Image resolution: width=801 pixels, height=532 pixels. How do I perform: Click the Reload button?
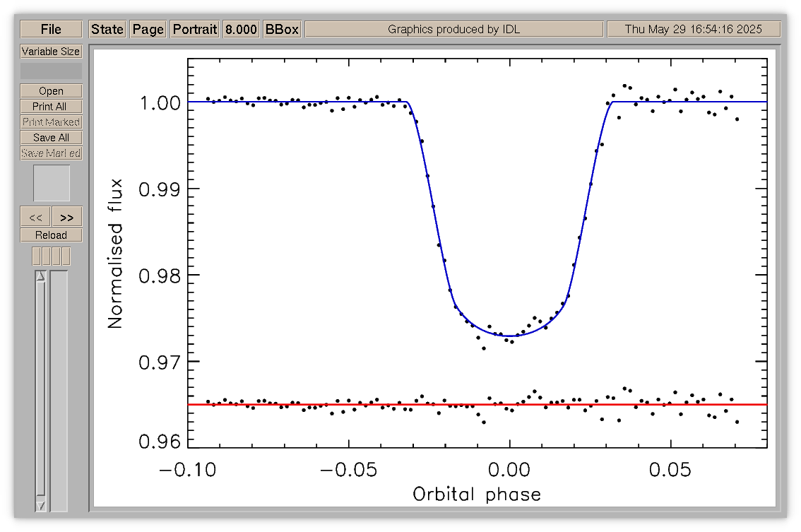[x=51, y=235]
